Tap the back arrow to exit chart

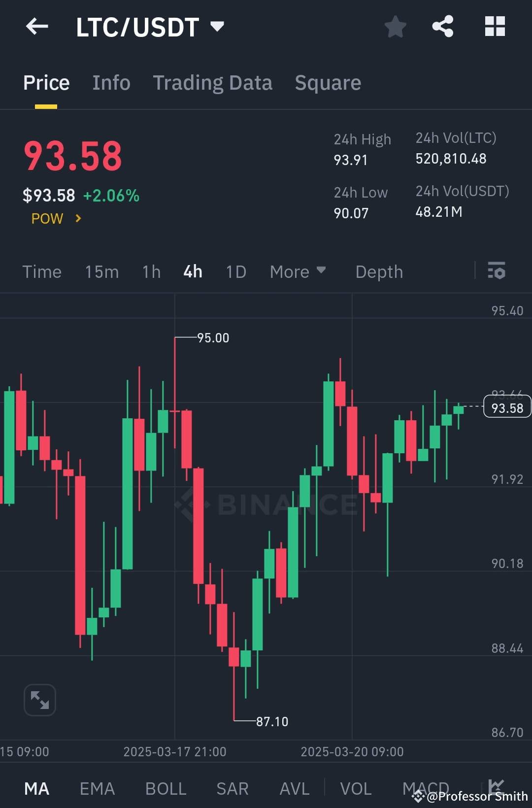(37, 27)
